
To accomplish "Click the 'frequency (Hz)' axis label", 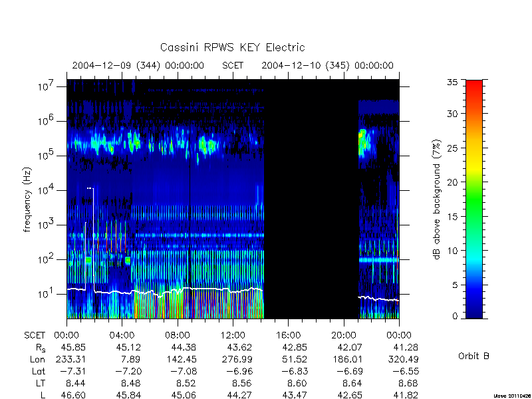I will (27, 199).
